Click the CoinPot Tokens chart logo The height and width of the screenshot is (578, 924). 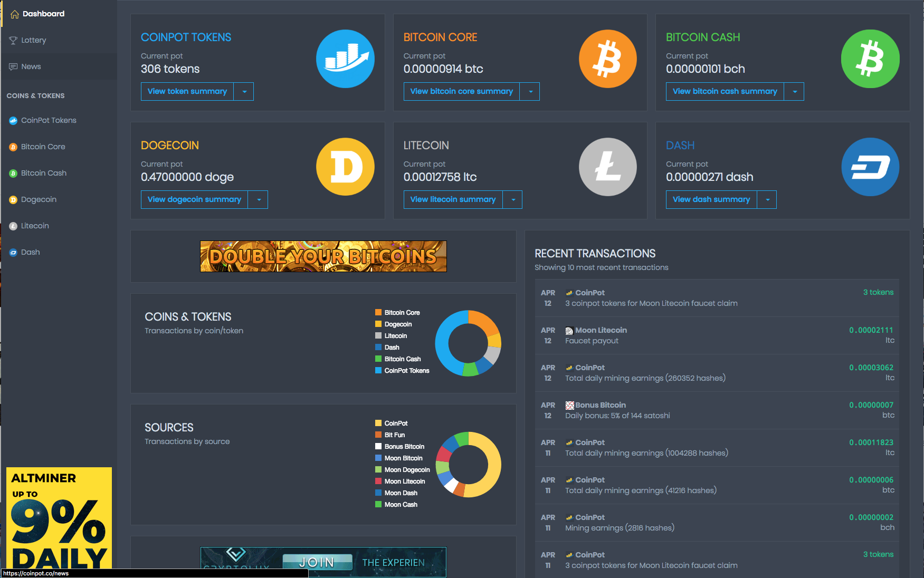pyautogui.click(x=345, y=59)
